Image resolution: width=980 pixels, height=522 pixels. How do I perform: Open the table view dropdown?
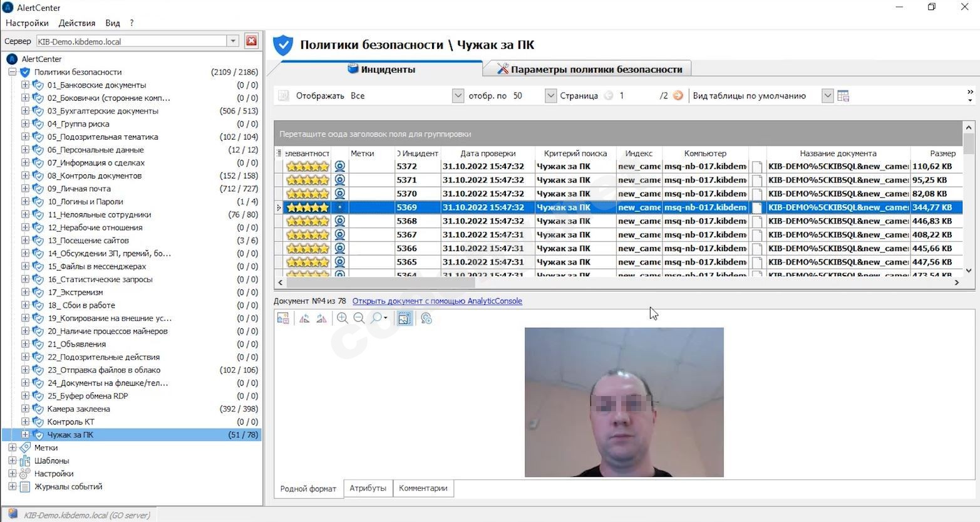[827, 96]
